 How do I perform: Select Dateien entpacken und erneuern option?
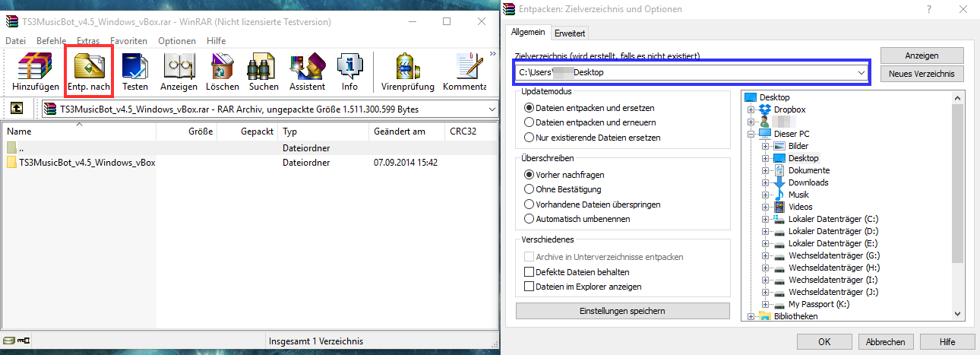[x=530, y=122]
